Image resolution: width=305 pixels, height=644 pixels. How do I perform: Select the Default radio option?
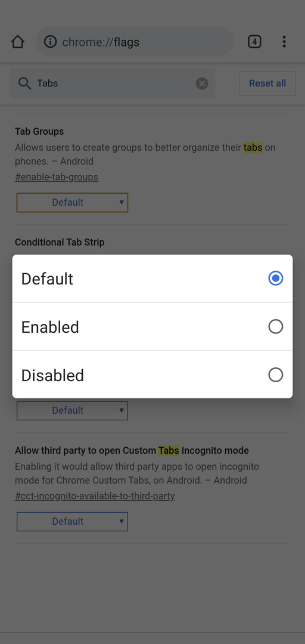click(x=276, y=278)
